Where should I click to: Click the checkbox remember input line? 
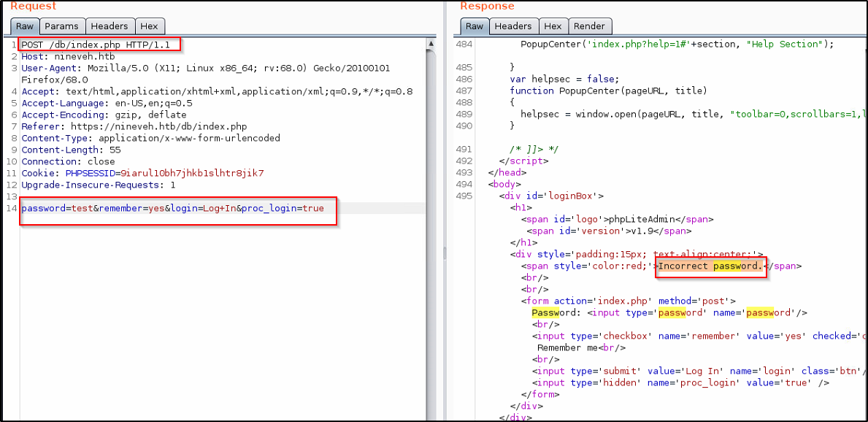click(698, 336)
